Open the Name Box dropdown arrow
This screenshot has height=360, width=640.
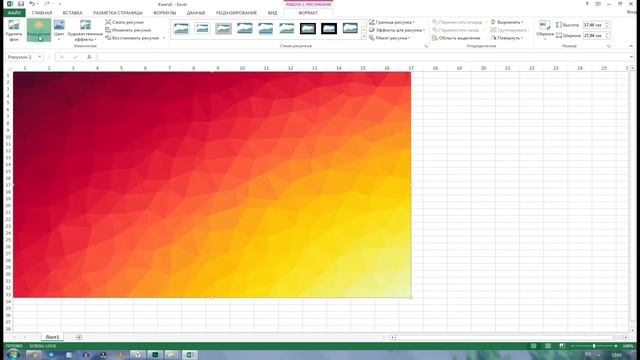(x=40, y=57)
